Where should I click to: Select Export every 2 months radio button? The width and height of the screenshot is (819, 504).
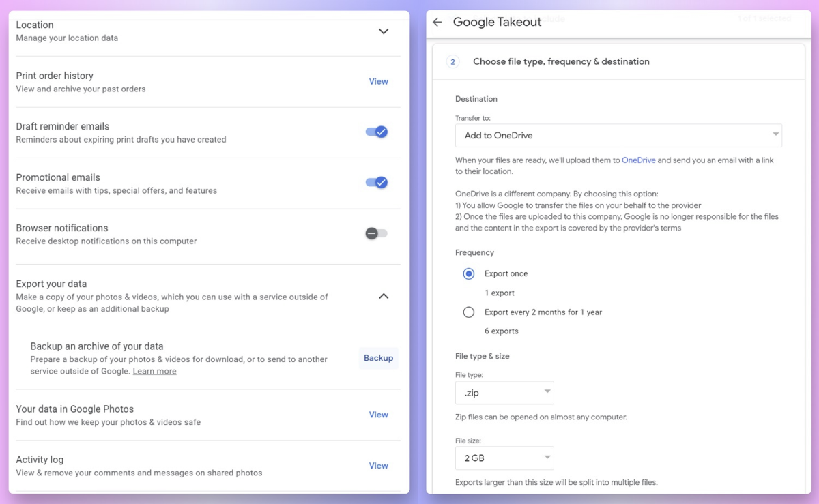(x=468, y=312)
